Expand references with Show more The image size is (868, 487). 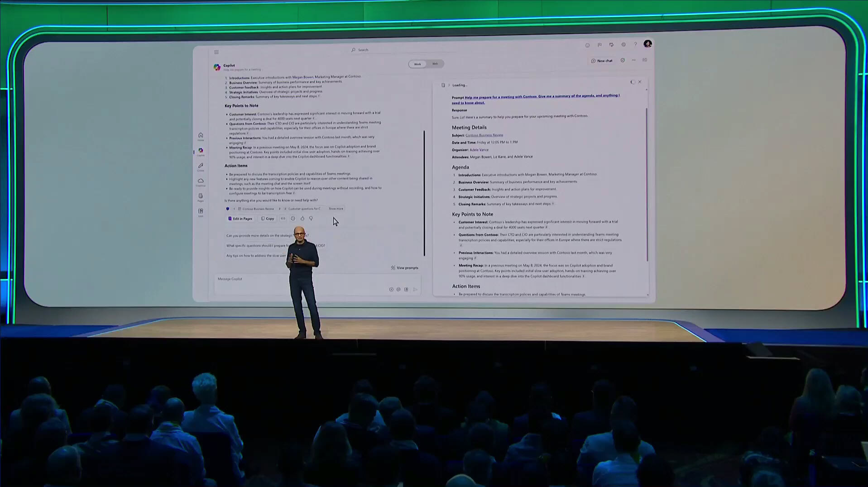(336, 209)
